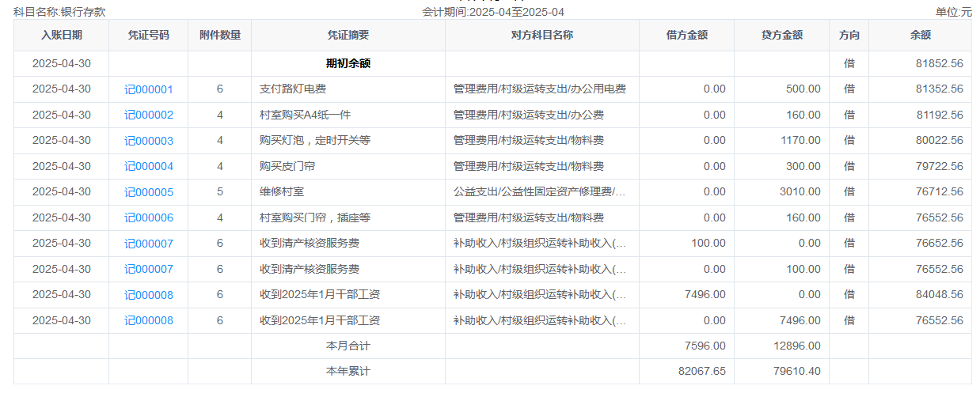Open voucher 记000005 for 维修村室
This screenshot has width=980, height=397.
click(148, 192)
